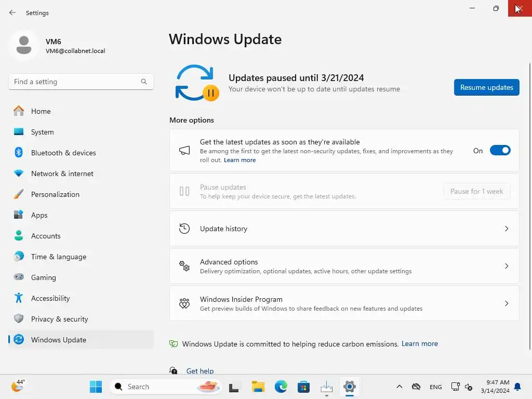Click the search magnifier in Find a setting
The image size is (532, 399).
144,82
